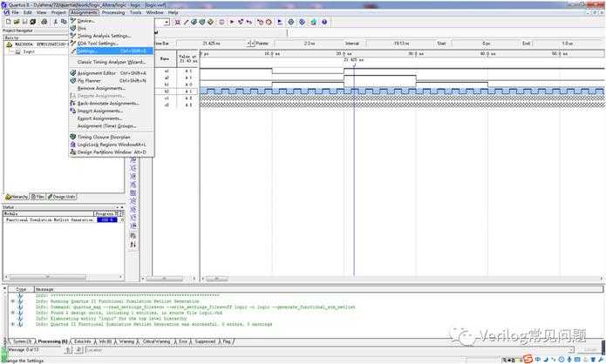The image size is (606, 364).
Task: Switch to the Suppressed messages tab
Action: 205,341
